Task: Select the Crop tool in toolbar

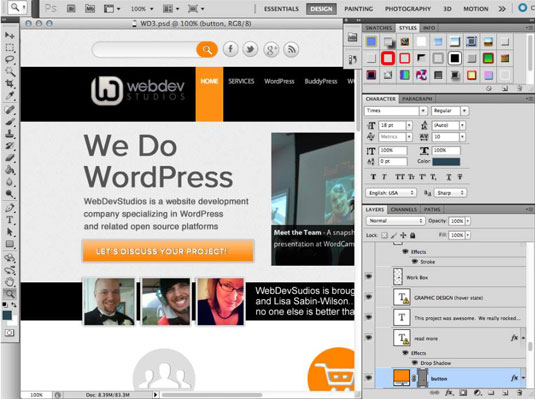Action: (10, 84)
